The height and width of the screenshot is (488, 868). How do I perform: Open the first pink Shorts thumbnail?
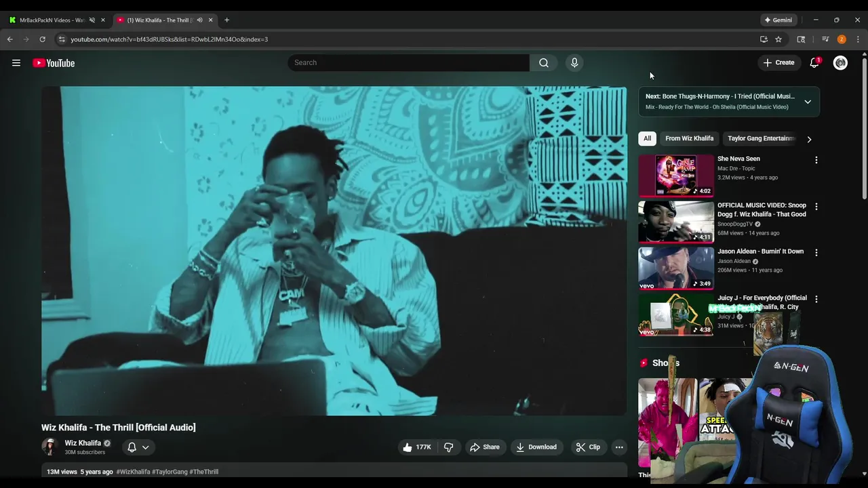click(x=667, y=422)
